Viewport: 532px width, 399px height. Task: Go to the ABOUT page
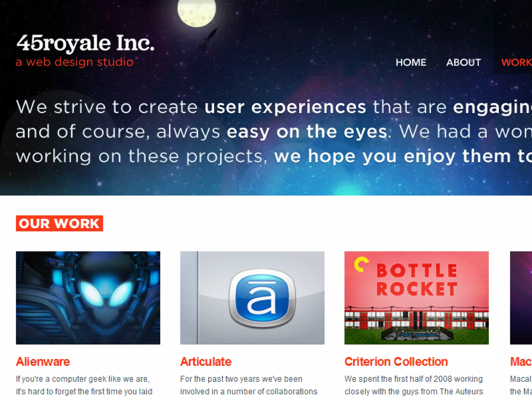(x=463, y=62)
